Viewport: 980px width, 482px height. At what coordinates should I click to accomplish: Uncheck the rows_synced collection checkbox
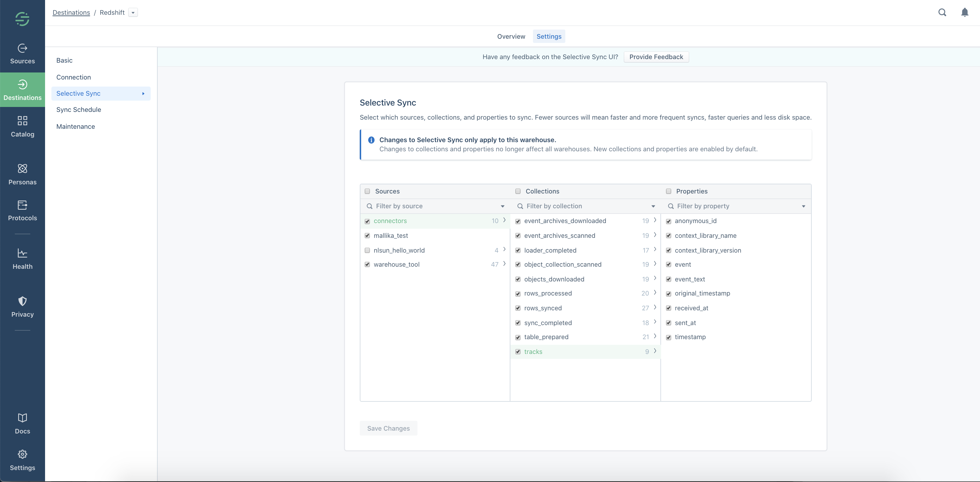point(518,308)
